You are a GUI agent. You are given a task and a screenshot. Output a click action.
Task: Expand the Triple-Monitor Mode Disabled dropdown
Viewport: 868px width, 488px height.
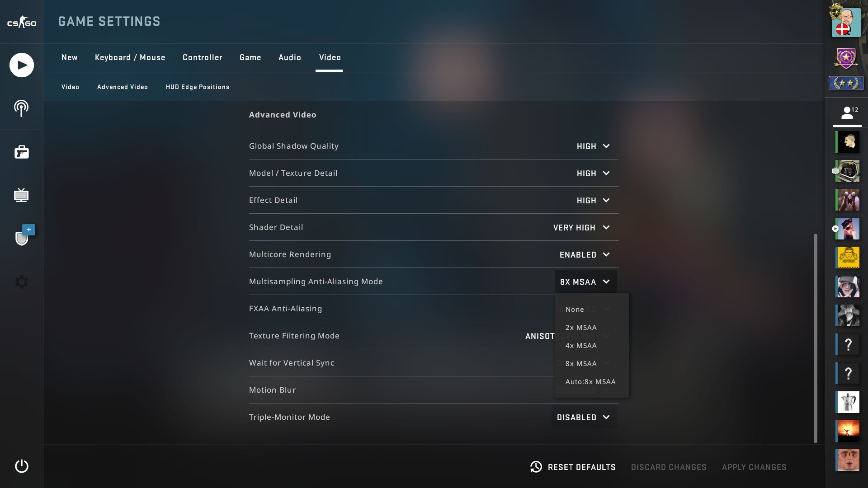[584, 418]
